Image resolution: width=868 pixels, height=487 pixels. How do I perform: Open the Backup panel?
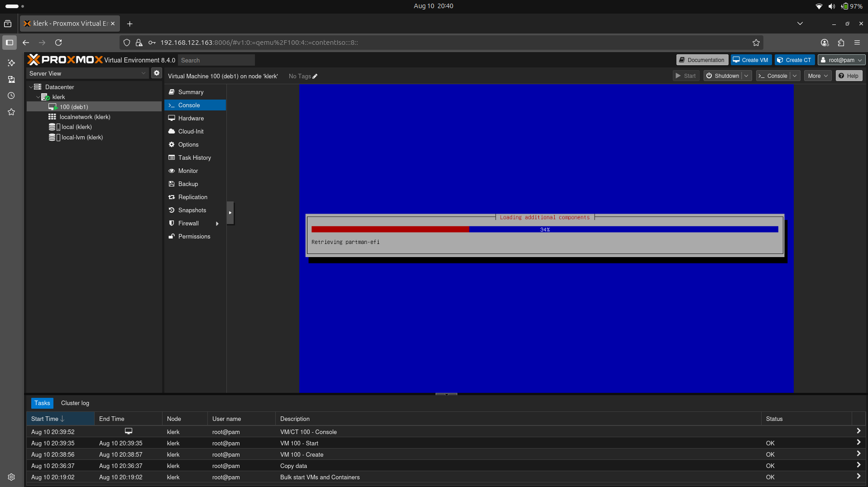click(187, 184)
